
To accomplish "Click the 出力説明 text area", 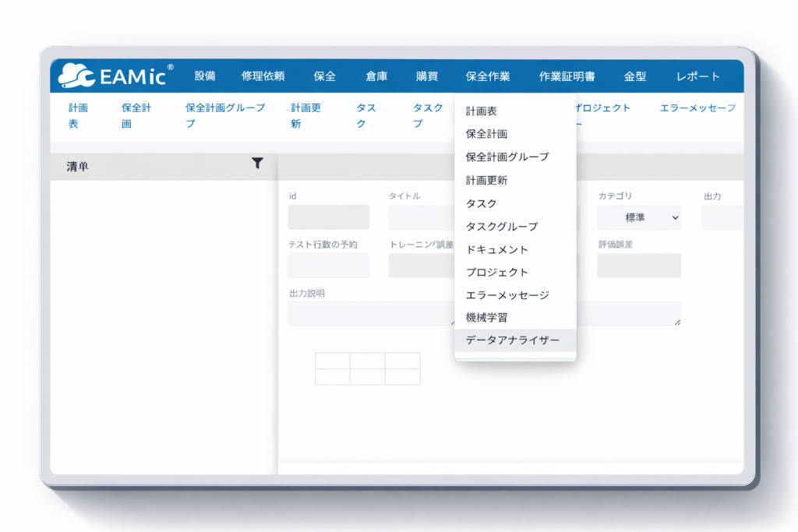I will (371, 314).
